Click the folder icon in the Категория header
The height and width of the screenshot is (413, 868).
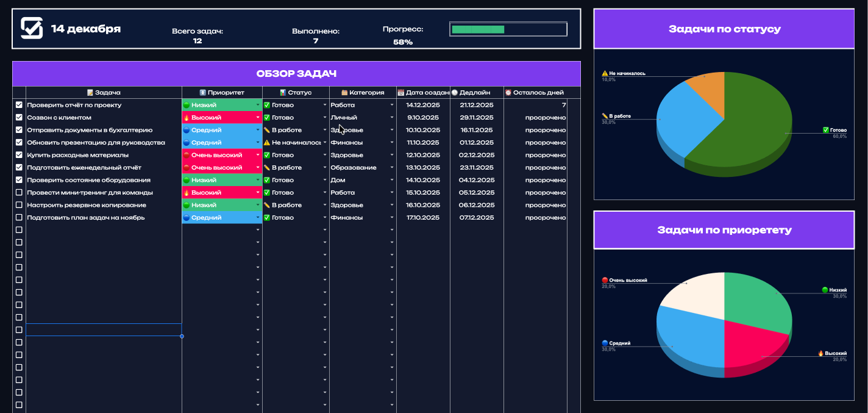point(344,93)
